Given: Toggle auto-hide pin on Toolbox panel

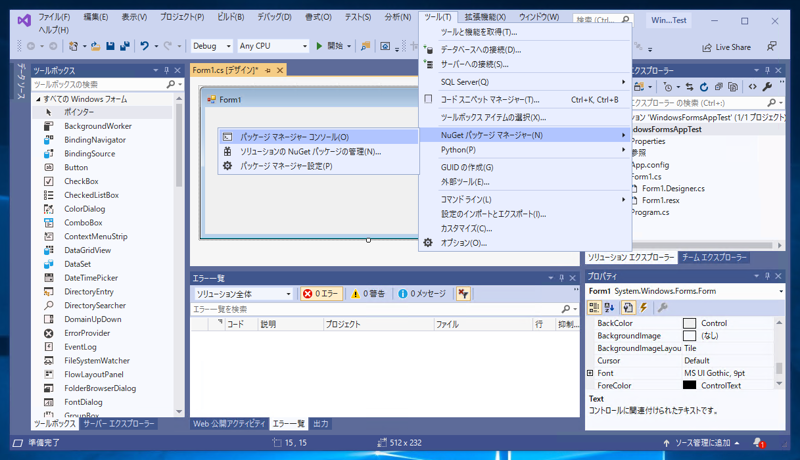Looking at the screenshot, I should [x=166, y=70].
